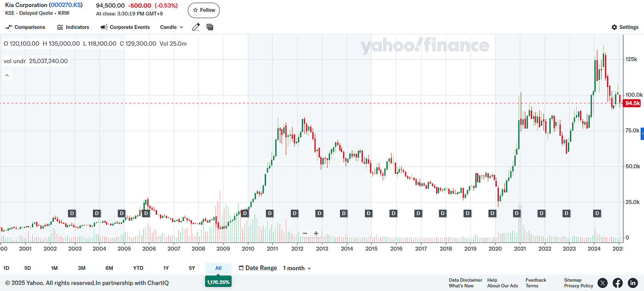This screenshot has height=291, width=644.
Task: Switch chart range to 3M
Action: 81,268
